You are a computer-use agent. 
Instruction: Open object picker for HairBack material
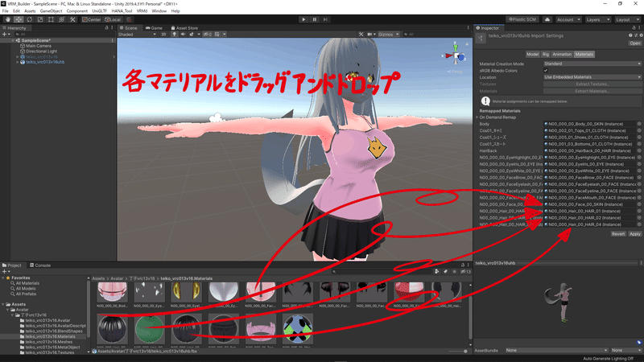[639, 150]
